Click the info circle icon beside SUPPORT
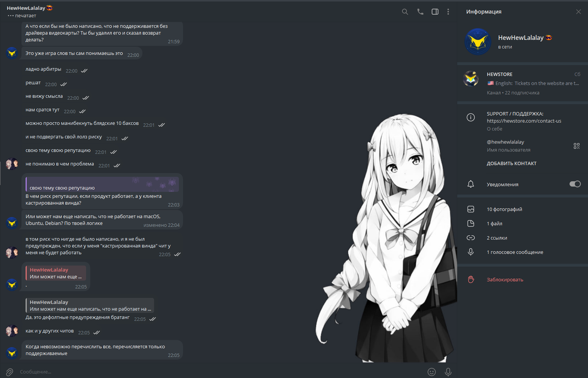This screenshot has height=378, width=588. tap(470, 118)
